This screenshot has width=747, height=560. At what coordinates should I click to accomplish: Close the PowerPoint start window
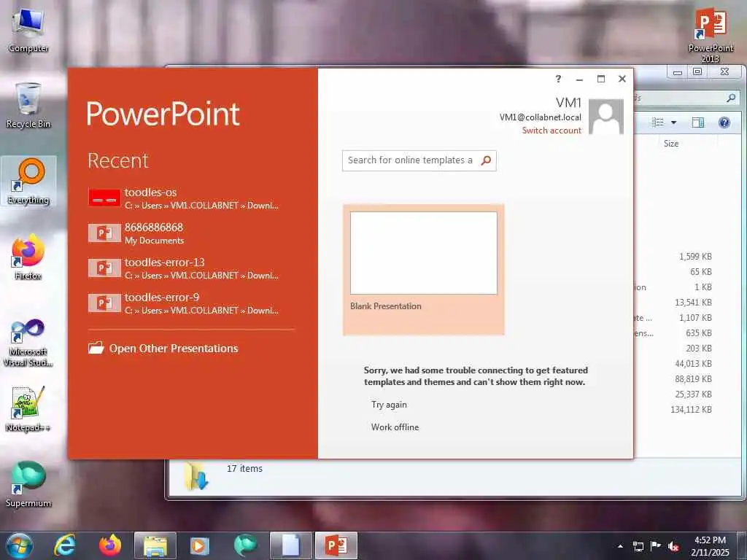point(622,79)
